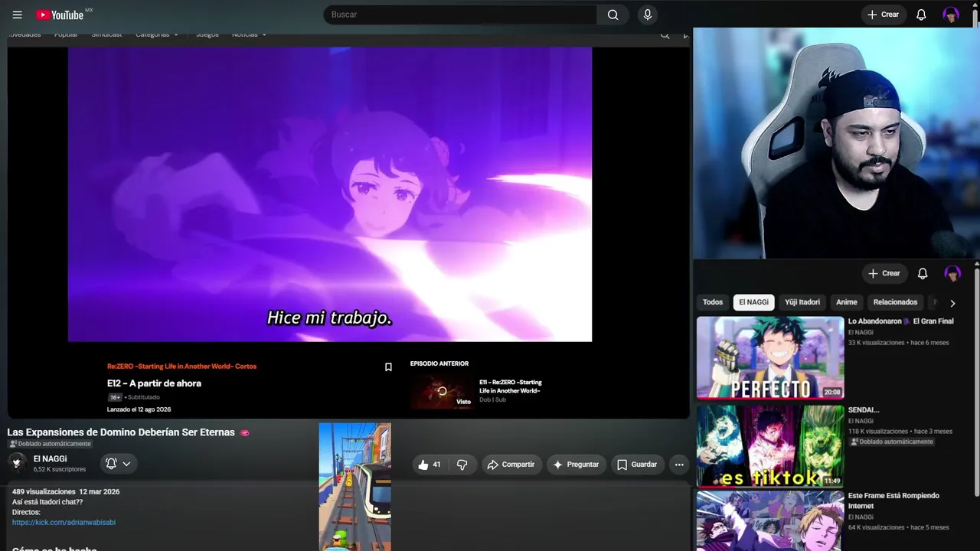This screenshot has height=551, width=980.
Task: Click the Buscar search field
Action: click(x=460, y=15)
